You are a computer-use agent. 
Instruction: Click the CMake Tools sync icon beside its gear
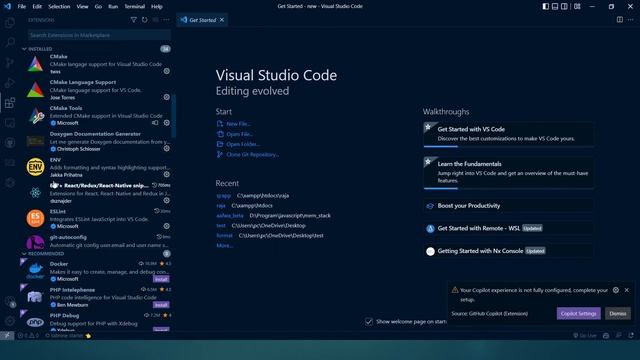155,122
